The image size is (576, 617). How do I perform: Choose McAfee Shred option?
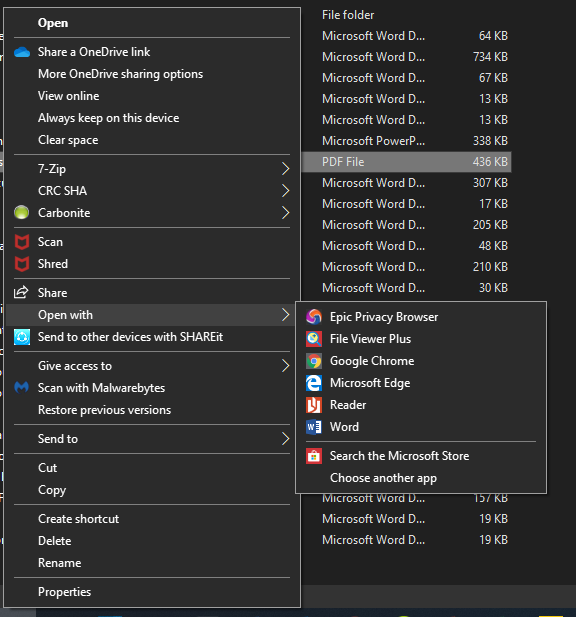point(152,264)
